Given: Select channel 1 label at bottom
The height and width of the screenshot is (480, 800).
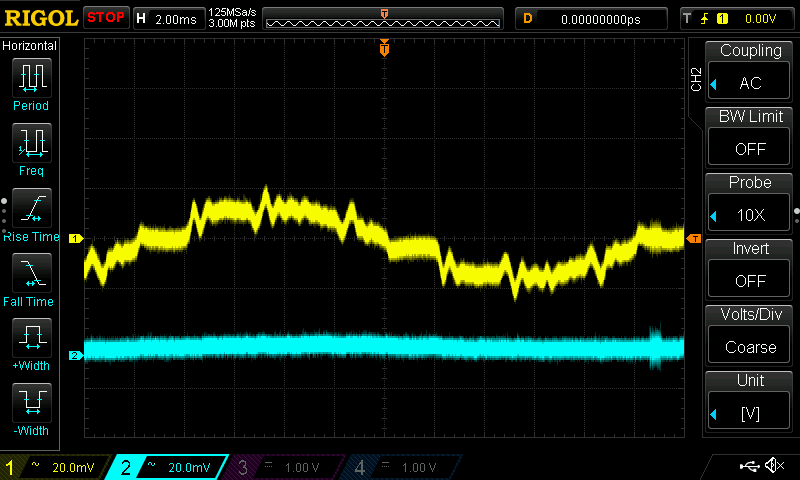Looking at the screenshot, I should click(x=10, y=467).
